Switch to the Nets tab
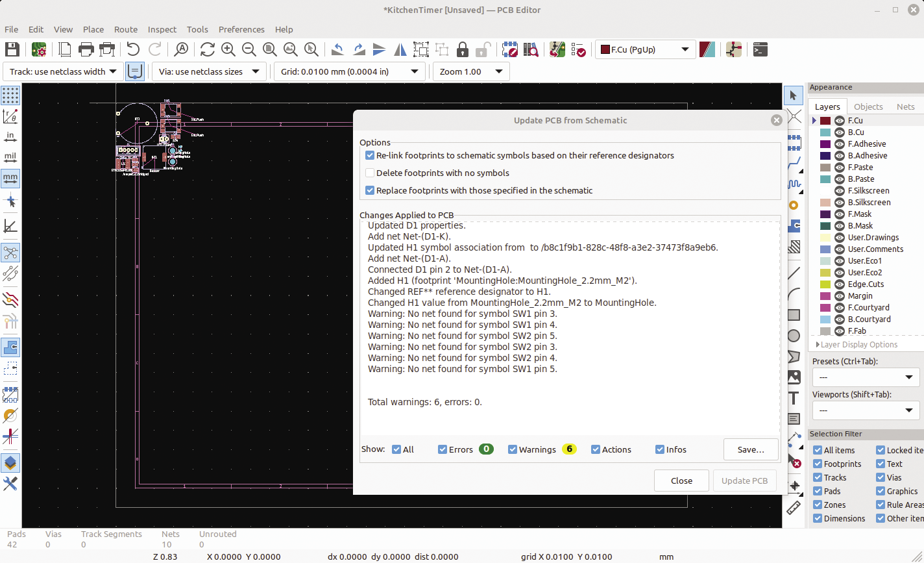 point(905,106)
